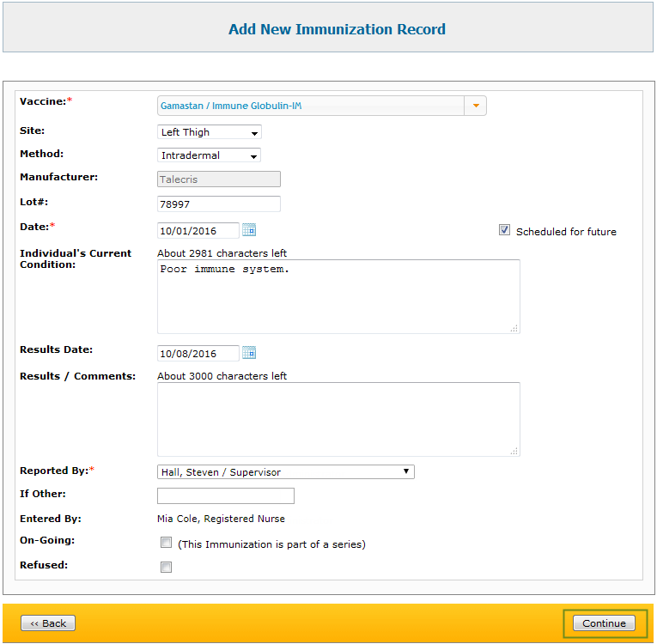Screen dimensions: 657x644
Task: Click the 'Entered By:' label
Action: pos(51,519)
